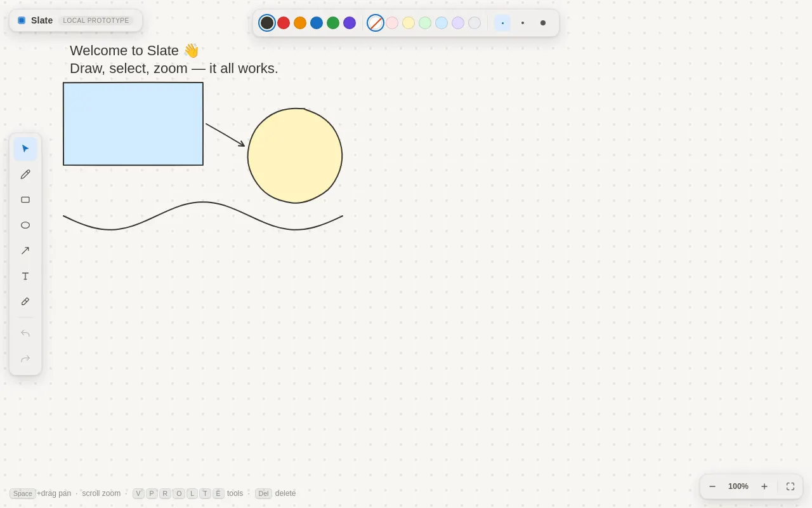The width and height of the screenshot is (812, 508).
Task: Select the yellow circle on the canvas
Action: (295, 156)
